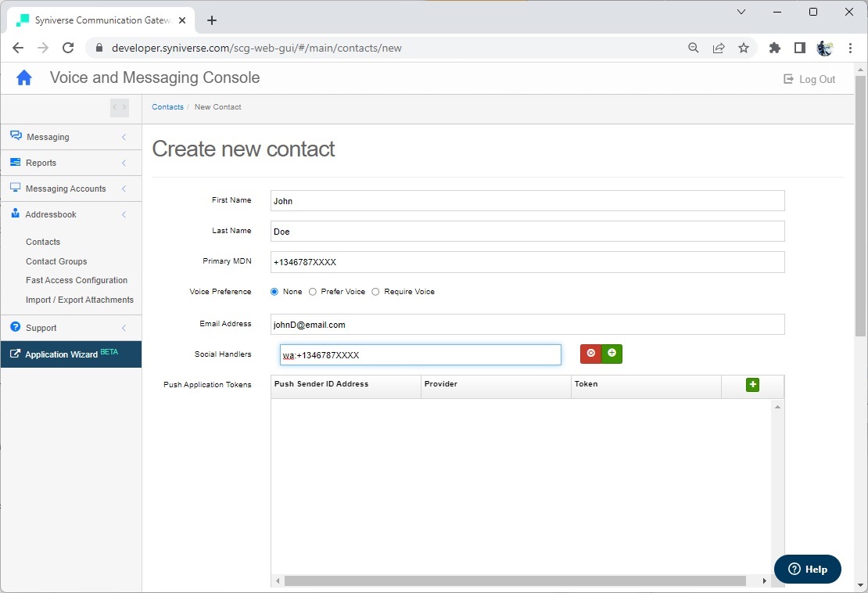Toggle browser side panel icon
The image size is (868, 593).
[x=799, y=48]
